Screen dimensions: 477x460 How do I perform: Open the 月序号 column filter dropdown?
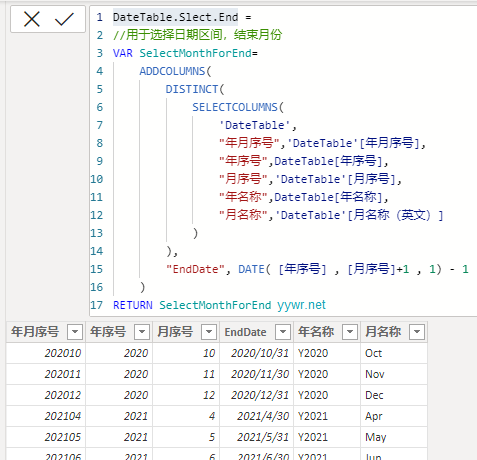point(209,332)
